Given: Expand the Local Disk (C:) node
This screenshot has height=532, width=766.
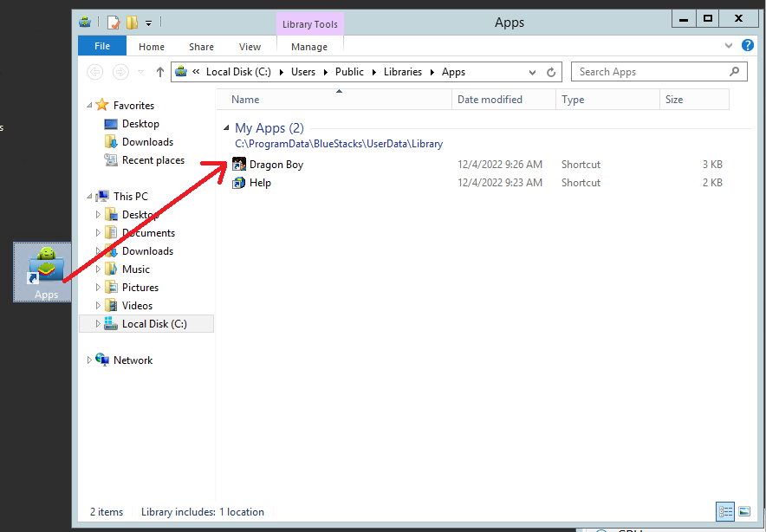Looking at the screenshot, I should tap(98, 324).
